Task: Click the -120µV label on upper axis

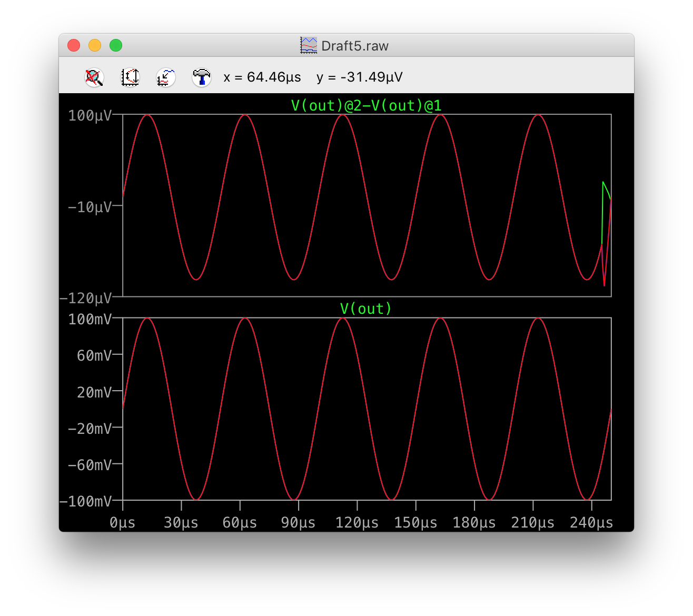Action: pyautogui.click(x=85, y=299)
